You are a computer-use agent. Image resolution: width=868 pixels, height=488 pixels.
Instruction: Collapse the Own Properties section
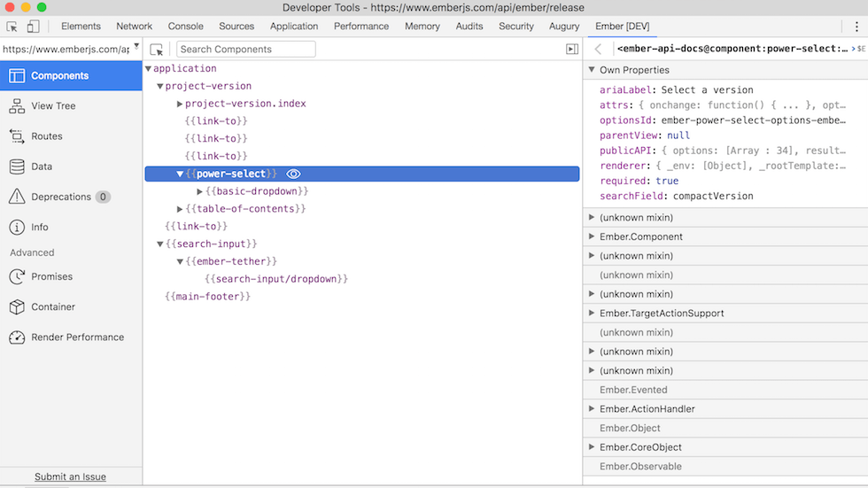[592, 70]
